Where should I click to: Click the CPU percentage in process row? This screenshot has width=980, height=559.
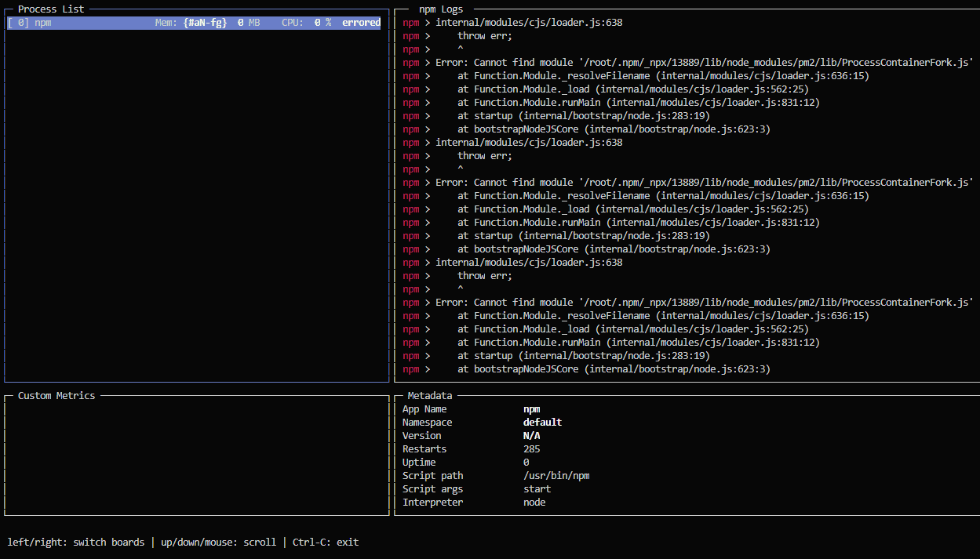[322, 23]
